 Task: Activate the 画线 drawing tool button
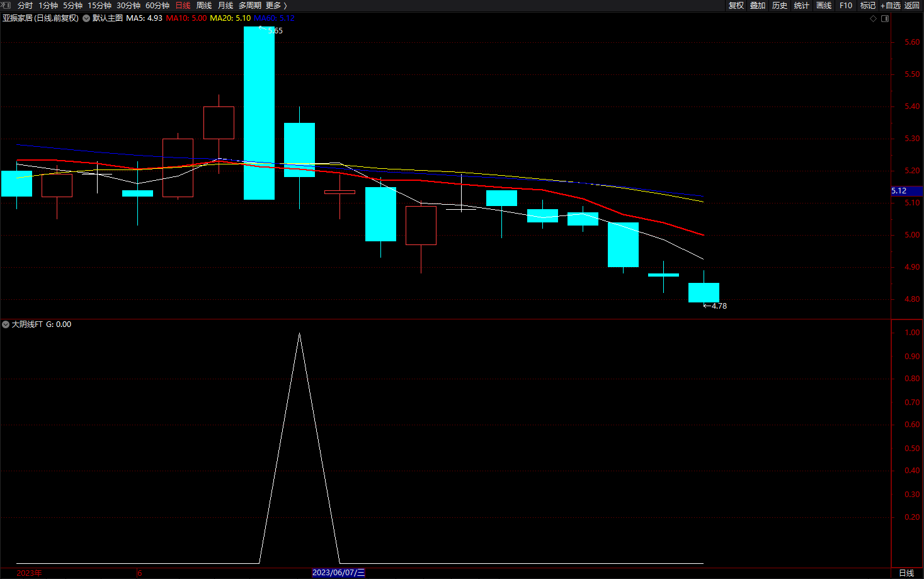coord(824,6)
